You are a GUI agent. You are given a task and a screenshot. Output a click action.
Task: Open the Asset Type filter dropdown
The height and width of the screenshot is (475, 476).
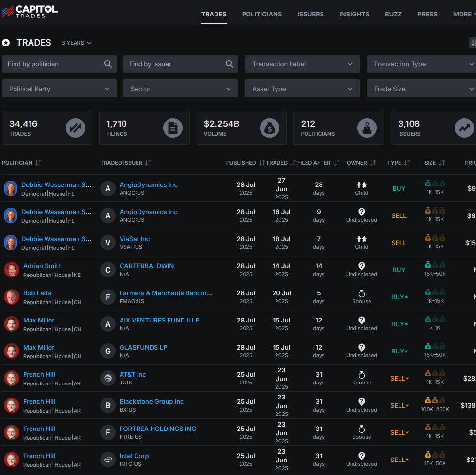(302, 89)
